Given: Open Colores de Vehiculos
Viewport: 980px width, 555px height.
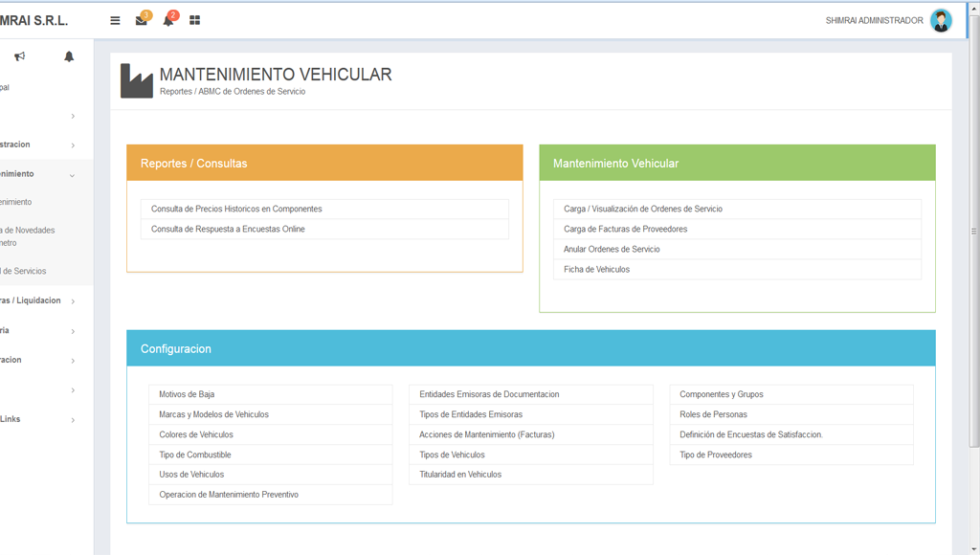Looking at the screenshot, I should click(271, 434).
